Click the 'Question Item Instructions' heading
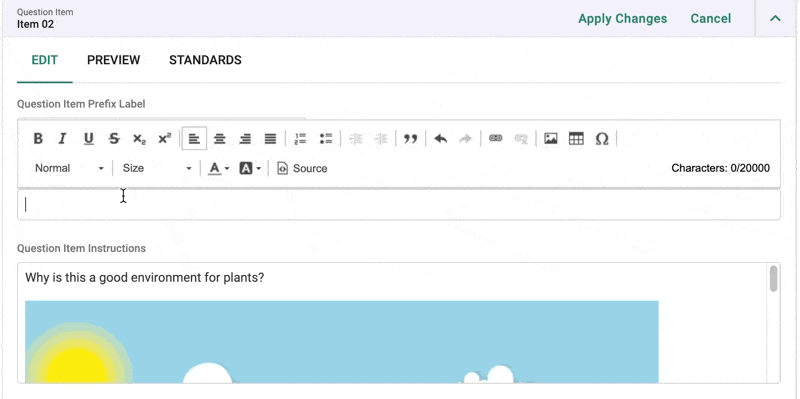 82,248
